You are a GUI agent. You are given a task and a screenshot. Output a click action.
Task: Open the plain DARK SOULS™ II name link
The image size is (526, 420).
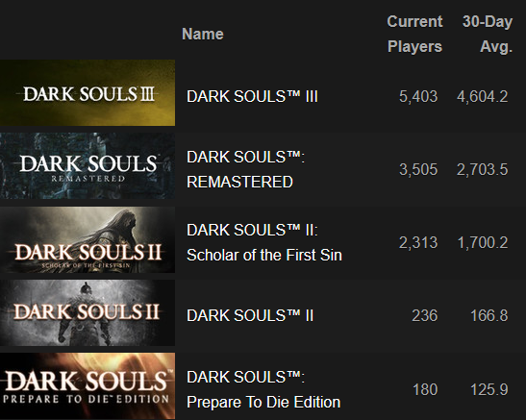[x=250, y=315]
